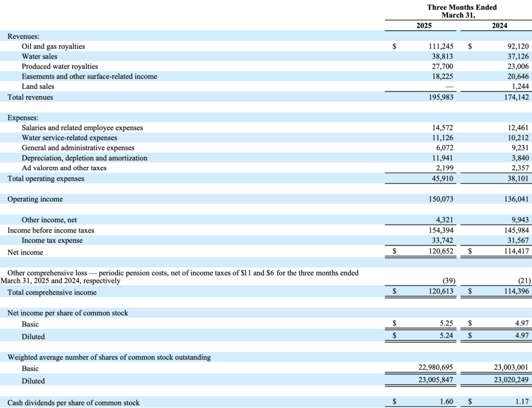Screen dimensions: 532x408
Task: Click the 2024 Land sales value 1,244
Action: coord(520,87)
